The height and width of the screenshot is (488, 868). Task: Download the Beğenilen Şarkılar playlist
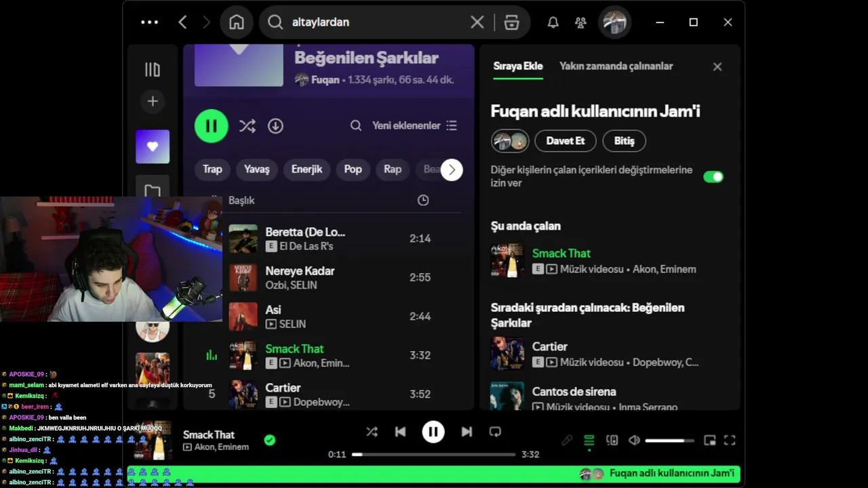[275, 126]
